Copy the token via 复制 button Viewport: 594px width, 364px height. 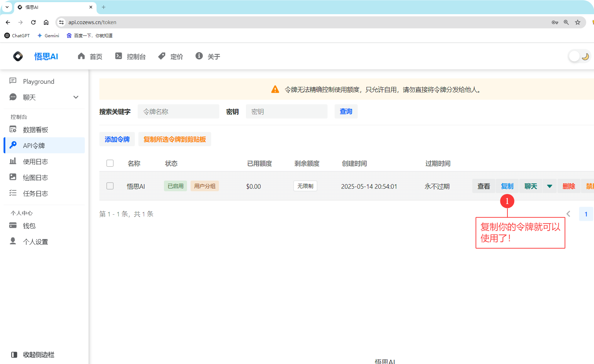pos(507,186)
